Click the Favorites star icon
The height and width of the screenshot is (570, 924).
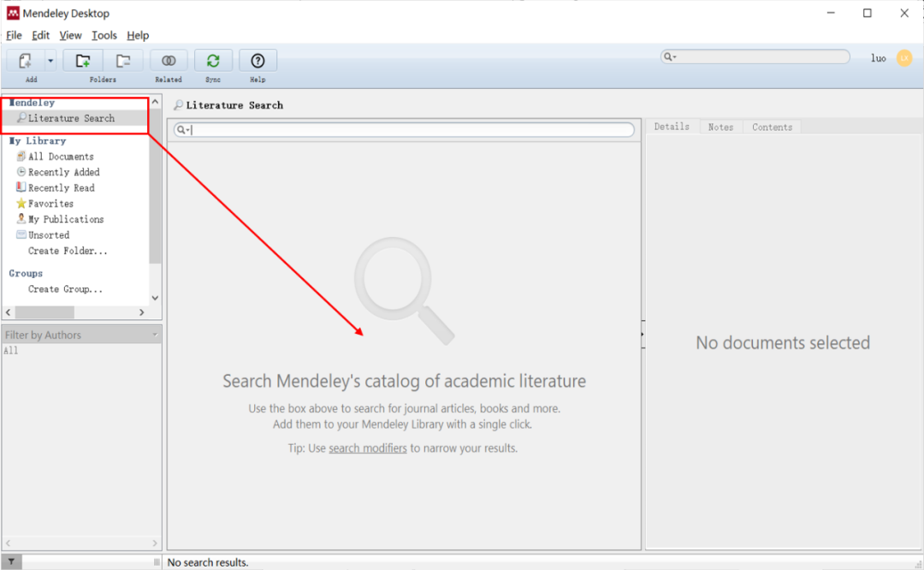pyautogui.click(x=21, y=204)
